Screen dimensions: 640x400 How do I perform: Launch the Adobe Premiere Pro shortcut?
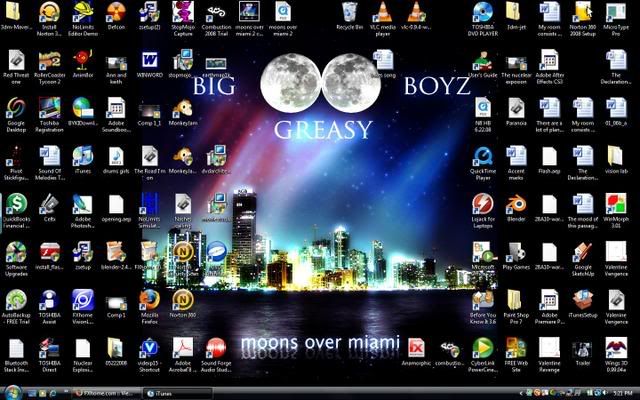[x=549, y=307]
